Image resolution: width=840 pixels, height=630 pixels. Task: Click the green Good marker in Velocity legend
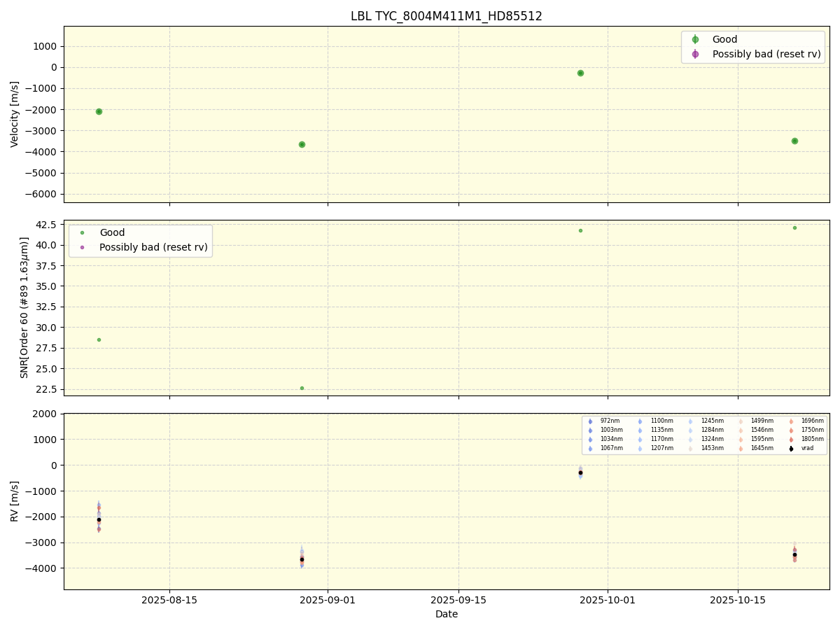pyautogui.click(x=695, y=40)
